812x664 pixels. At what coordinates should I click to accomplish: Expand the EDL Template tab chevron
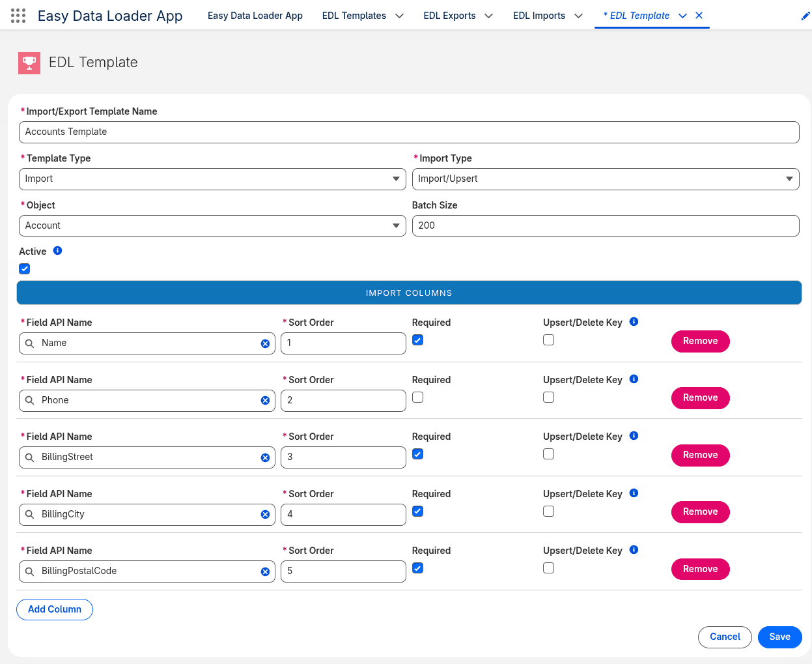pyautogui.click(x=682, y=16)
